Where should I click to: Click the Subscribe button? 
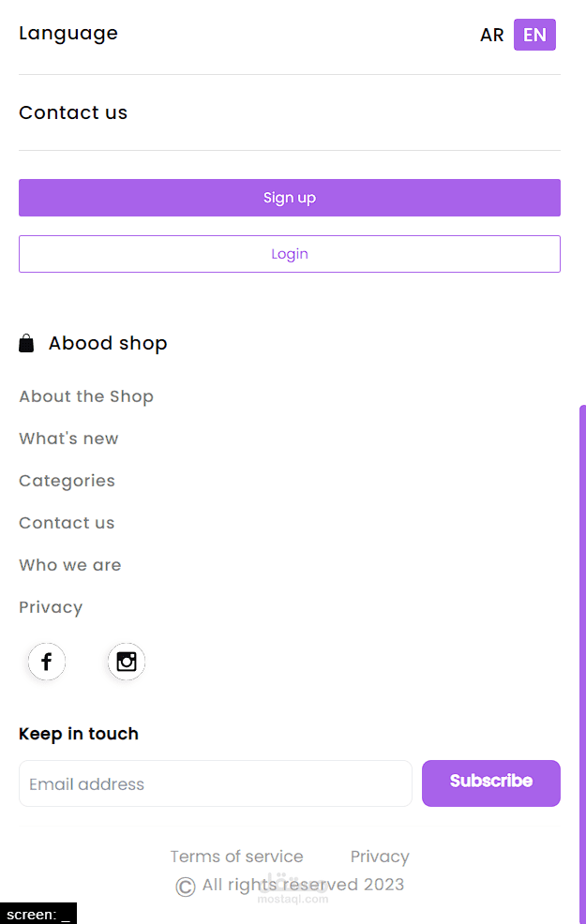(x=491, y=783)
